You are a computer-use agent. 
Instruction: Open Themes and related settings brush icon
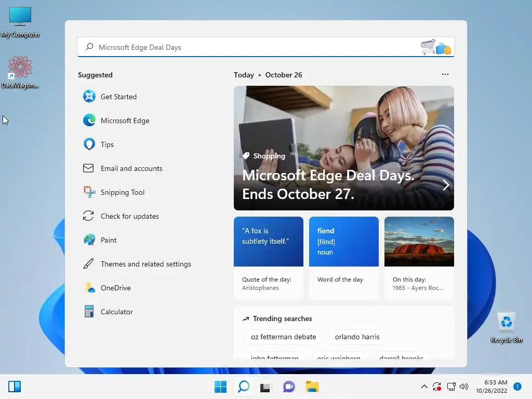[x=88, y=264]
